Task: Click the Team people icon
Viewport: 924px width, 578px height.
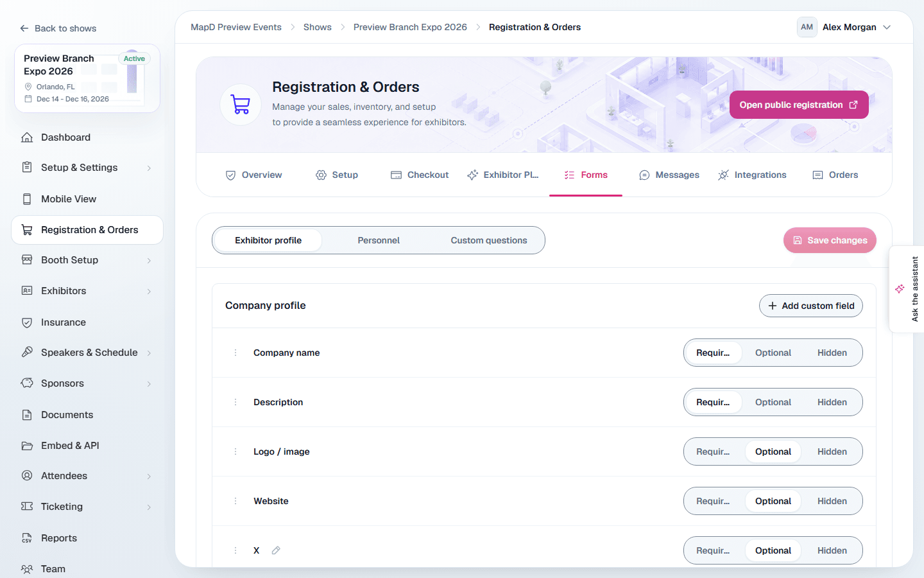Action: pos(27,569)
